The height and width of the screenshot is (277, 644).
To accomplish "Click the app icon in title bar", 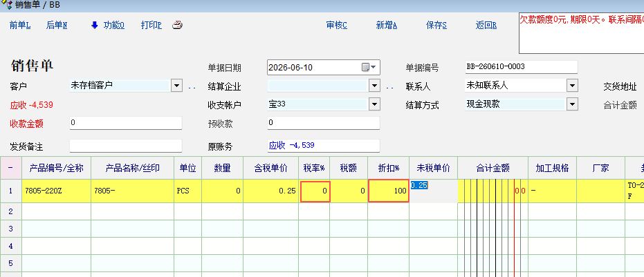I will 7,6.
